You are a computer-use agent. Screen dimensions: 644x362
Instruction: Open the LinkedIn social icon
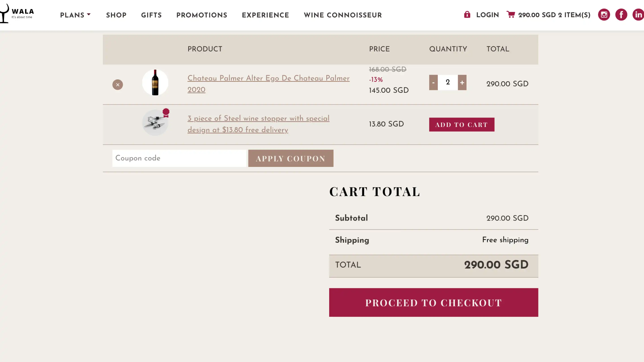tap(638, 15)
